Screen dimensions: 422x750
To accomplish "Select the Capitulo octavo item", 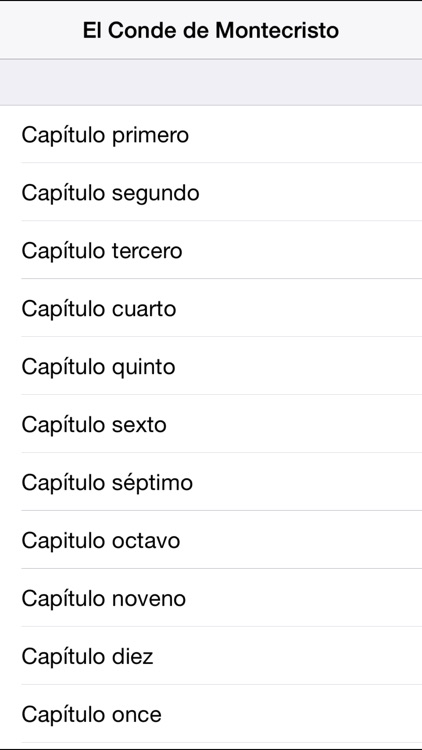I will pos(211,540).
